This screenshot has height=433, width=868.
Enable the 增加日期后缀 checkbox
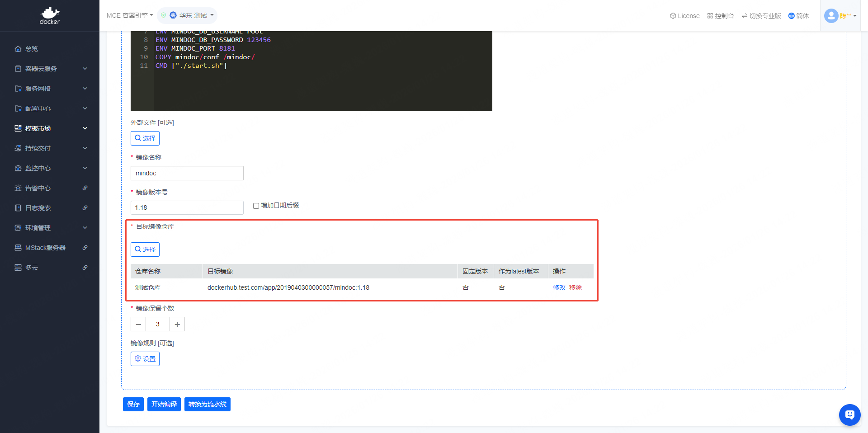point(256,206)
